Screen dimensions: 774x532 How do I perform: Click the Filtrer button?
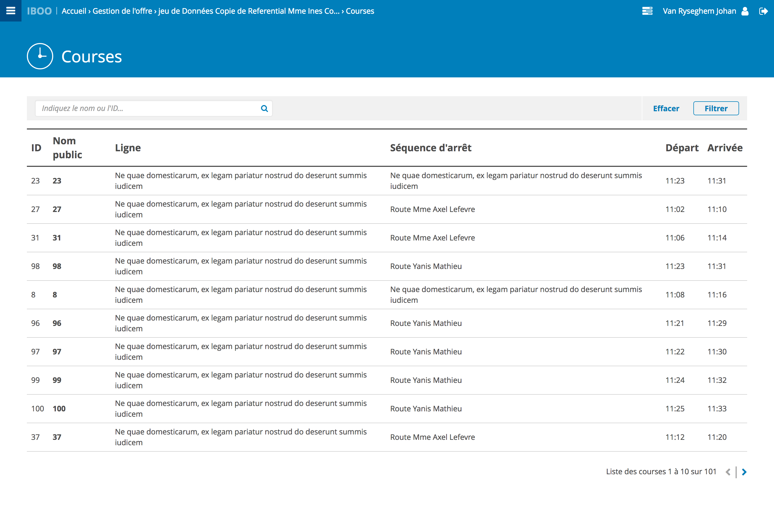[716, 108]
